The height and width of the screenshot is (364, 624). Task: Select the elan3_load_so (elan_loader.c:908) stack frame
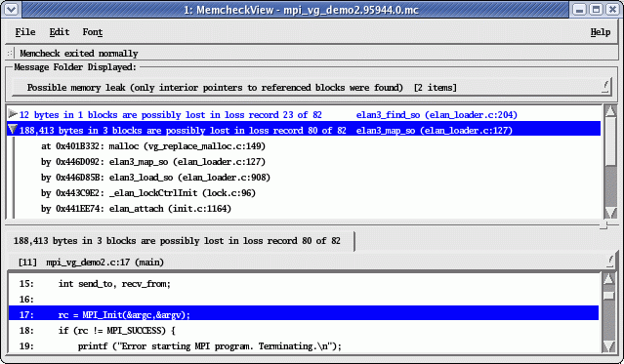pyautogui.click(x=155, y=177)
